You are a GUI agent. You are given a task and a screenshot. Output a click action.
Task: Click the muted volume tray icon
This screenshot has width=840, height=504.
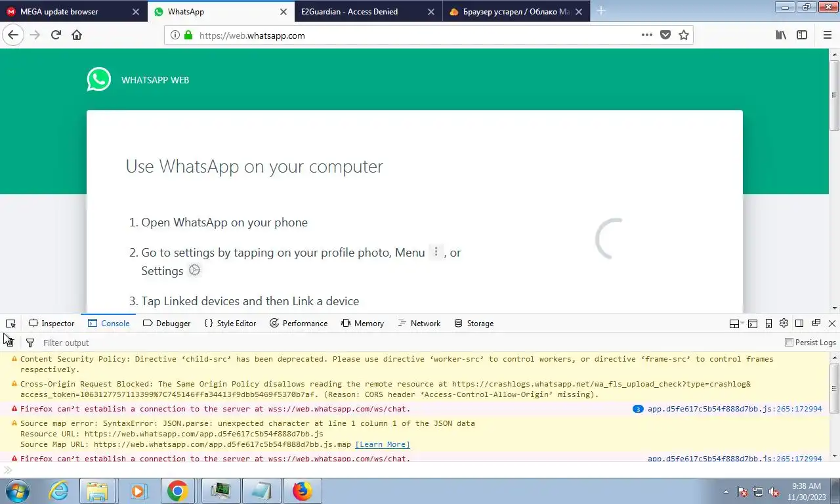click(x=774, y=492)
